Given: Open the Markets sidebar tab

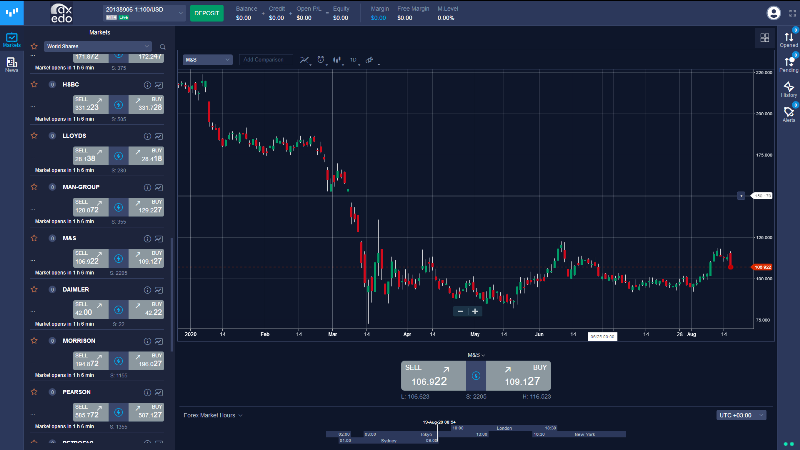Looking at the screenshot, I should pos(11,40).
